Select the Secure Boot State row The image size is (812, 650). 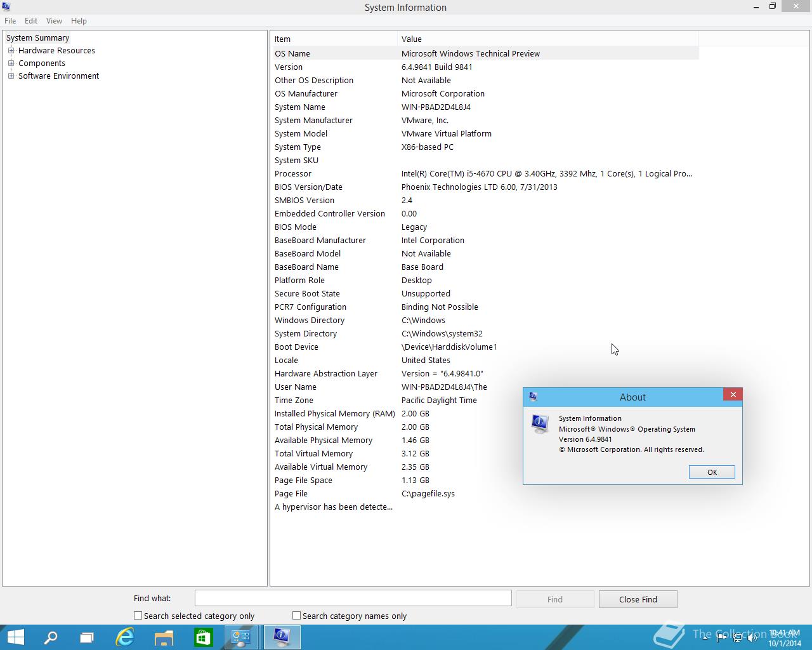click(x=485, y=293)
